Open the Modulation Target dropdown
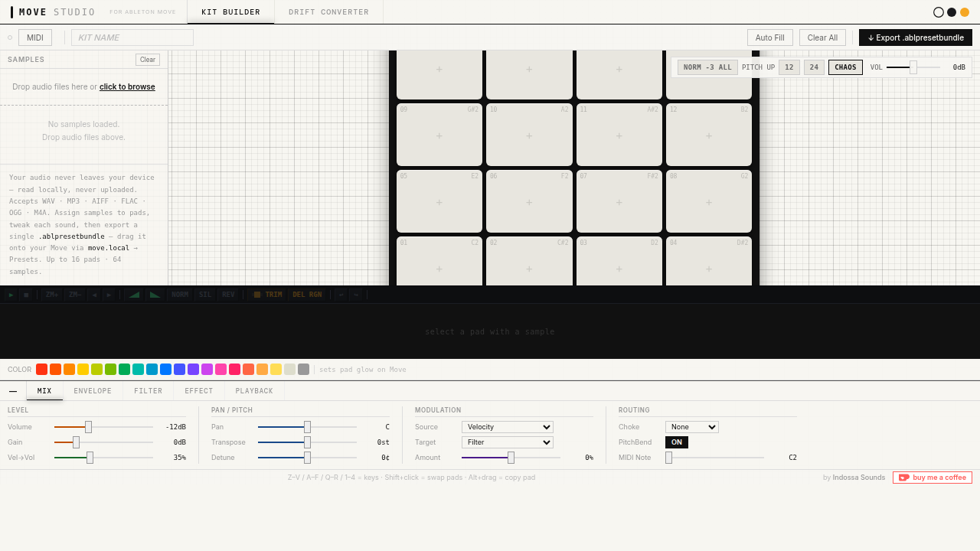 [508, 442]
